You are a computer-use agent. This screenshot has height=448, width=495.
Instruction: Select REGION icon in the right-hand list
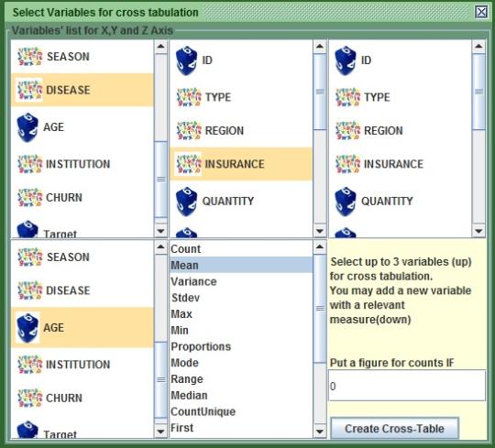pyautogui.click(x=347, y=131)
